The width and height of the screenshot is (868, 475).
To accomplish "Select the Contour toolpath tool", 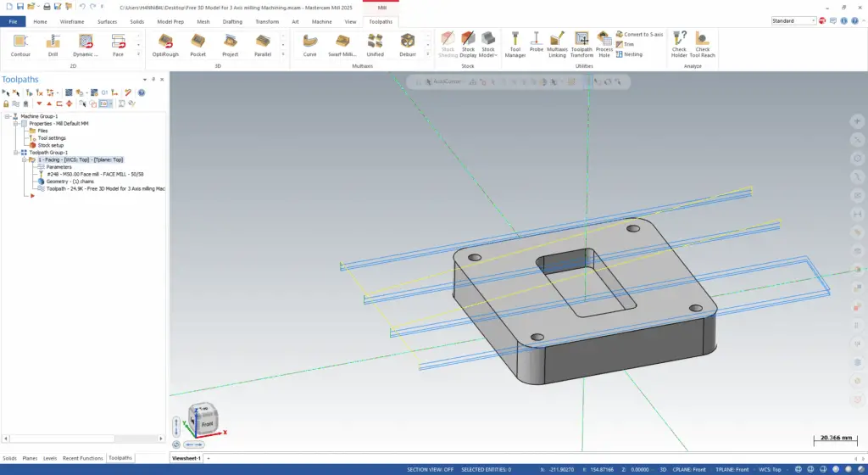I will click(20, 46).
